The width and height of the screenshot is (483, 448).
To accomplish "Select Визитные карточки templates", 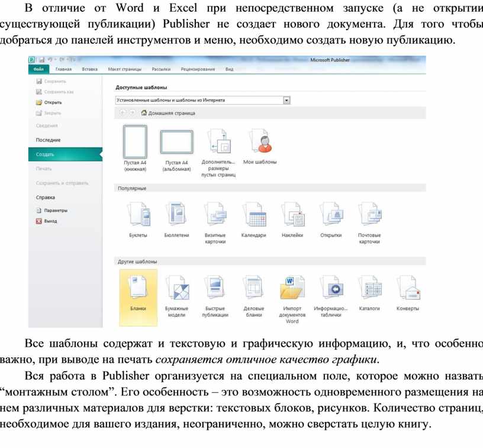I will (215, 223).
